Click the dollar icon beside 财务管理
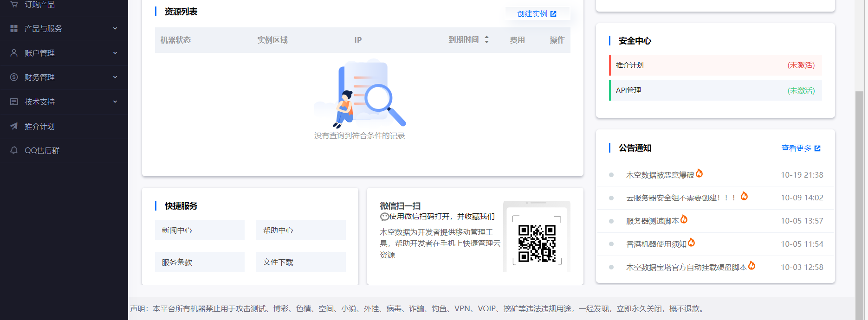868x320 pixels. (14, 77)
